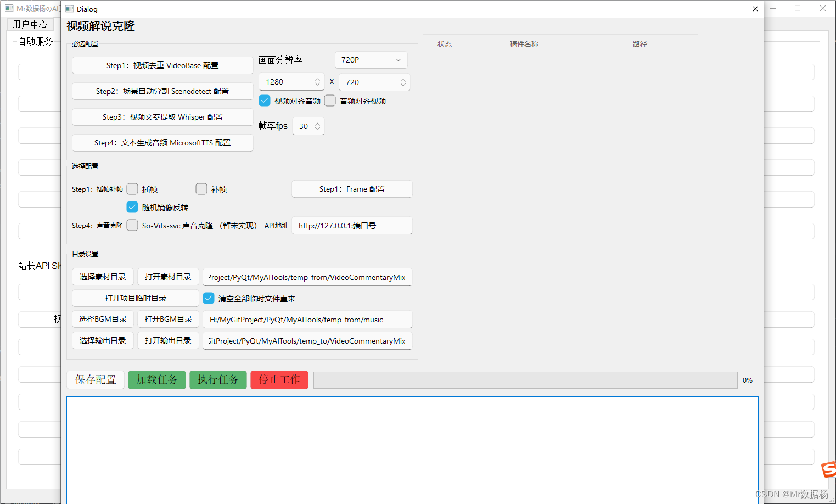Open Step3 视频文案提取 Whisper 配置
Viewport: 836px width, 504px height.
162,117
